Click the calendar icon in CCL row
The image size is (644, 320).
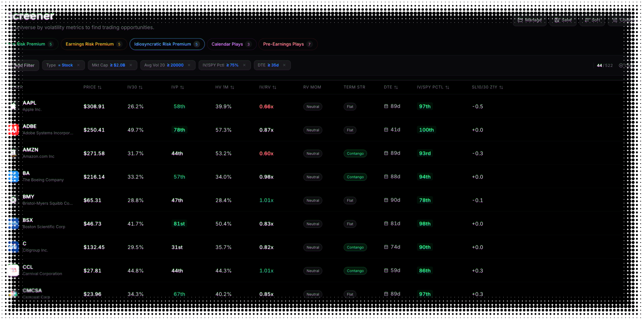pyautogui.click(x=386, y=270)
